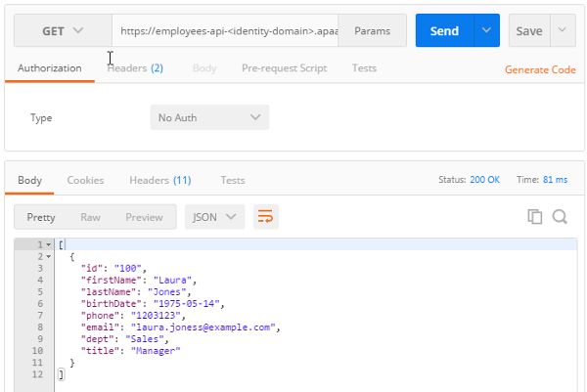Click the "Sales" dept value
The height and width of the screenshot is (392, 587).
pos(145,339)
